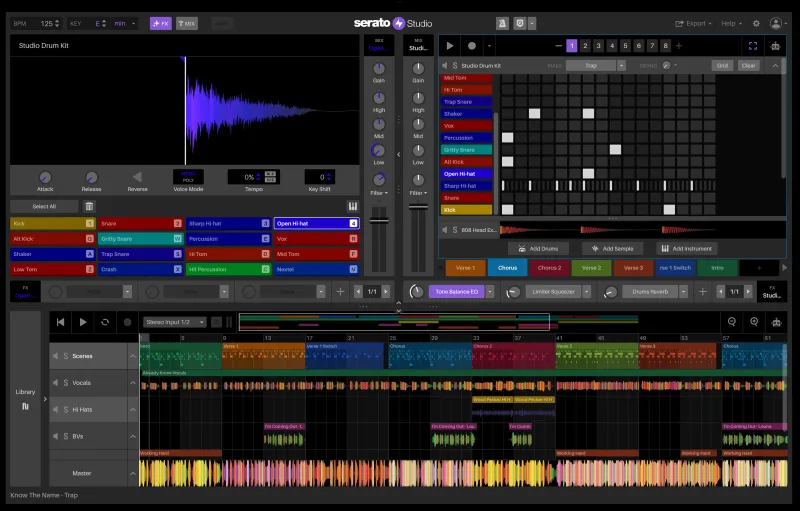The width and height of the screenshot is (800, 511).
Task: Click the metronome icon in top bar
Action: 502,23
